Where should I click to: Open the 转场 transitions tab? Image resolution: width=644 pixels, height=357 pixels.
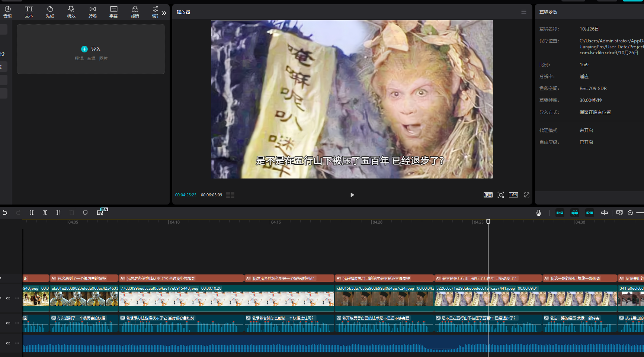(x=93, y=12)
